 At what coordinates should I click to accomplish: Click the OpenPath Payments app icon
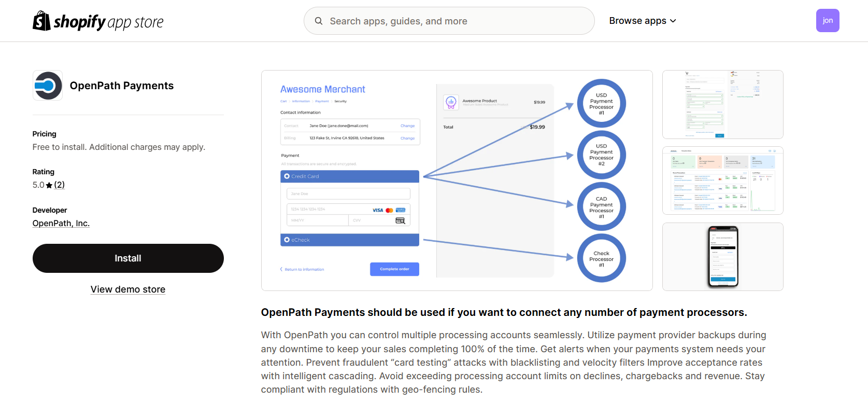[48, 86]
